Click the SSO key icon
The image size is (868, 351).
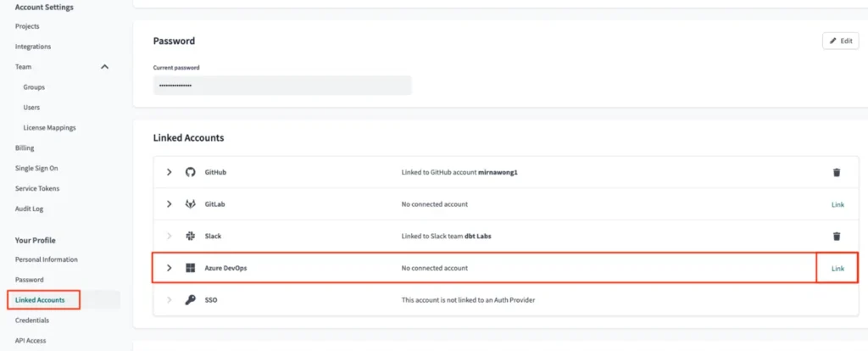(x=191, y=300)
